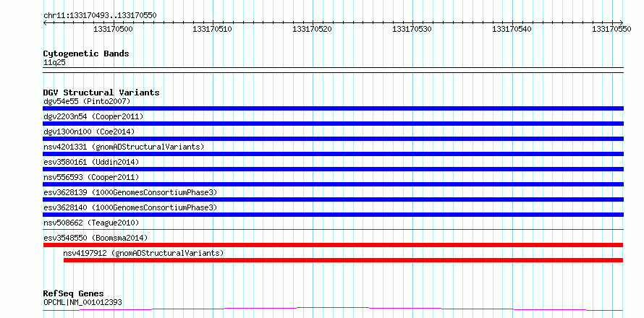Click ruler position 133170510
The height and width of the screenshot is (318, 644).
pos(213,29)
